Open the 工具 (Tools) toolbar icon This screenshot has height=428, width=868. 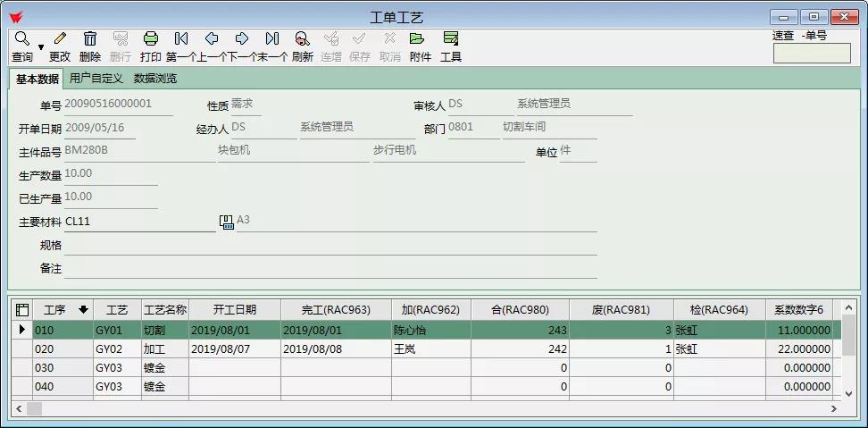pos(451,39)
